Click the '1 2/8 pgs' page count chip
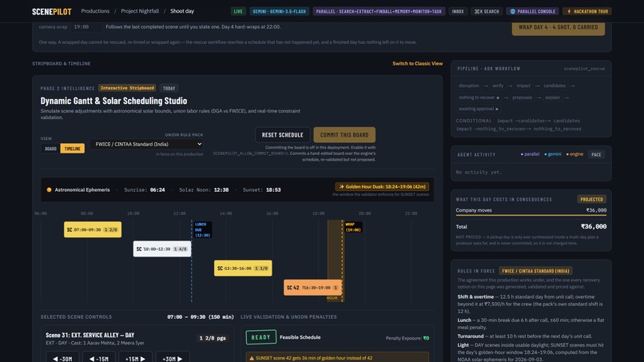This screenshot has width=644, height=362. pyautogui.click(x=213, y=338)
